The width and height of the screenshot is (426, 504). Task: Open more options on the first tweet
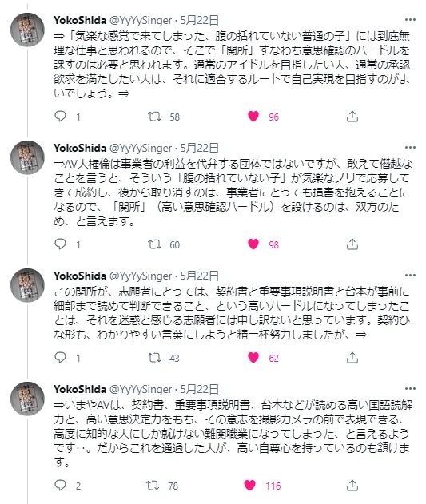click(x=410, y=20)
